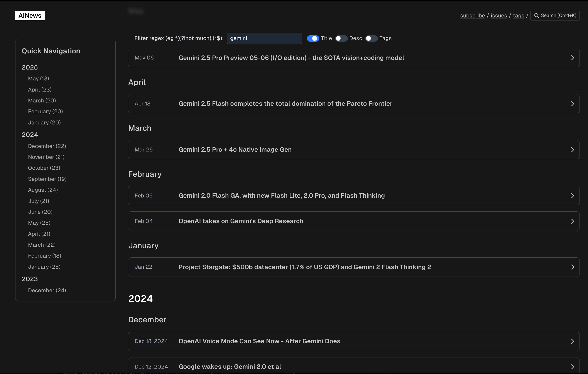The height and width of the screenshot is (374, 588).
Task: Expand the May 06 Gemini 2.5 Pro chevron
Action: coord(572,58)
